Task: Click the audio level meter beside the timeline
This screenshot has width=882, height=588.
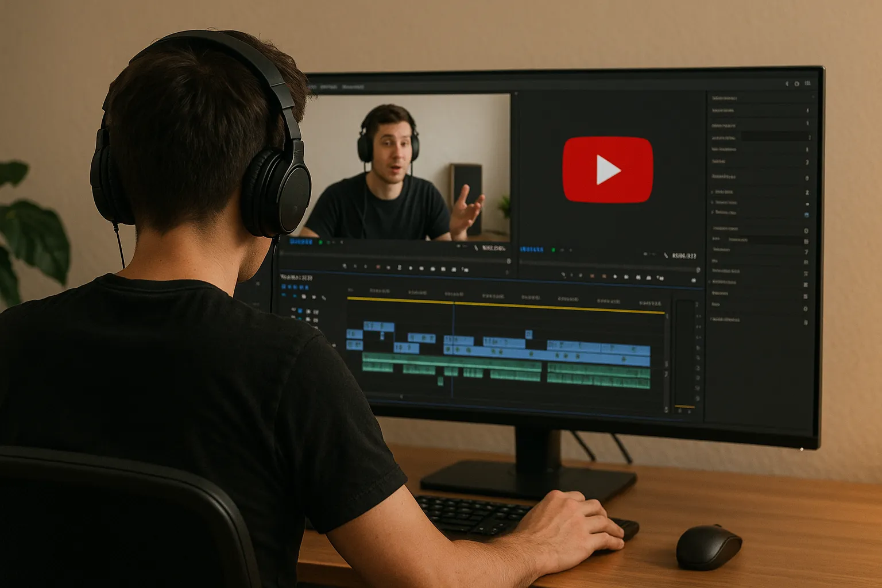Action: [684, 353]
